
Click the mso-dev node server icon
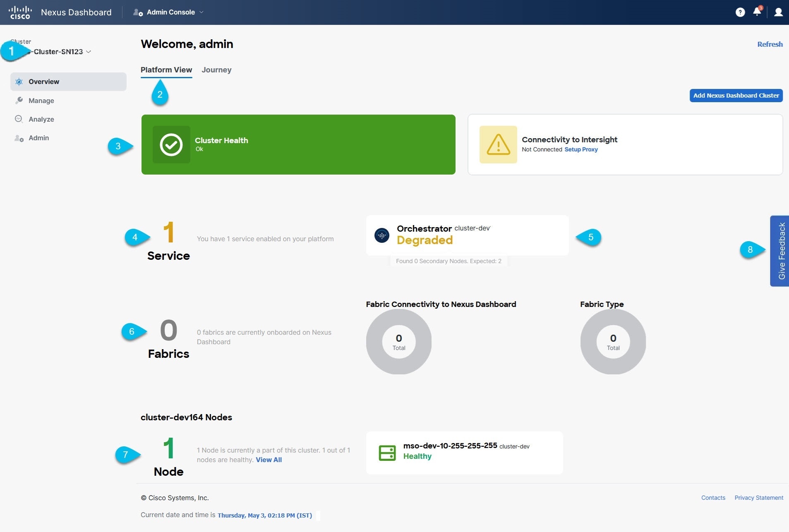pos(387,453)
